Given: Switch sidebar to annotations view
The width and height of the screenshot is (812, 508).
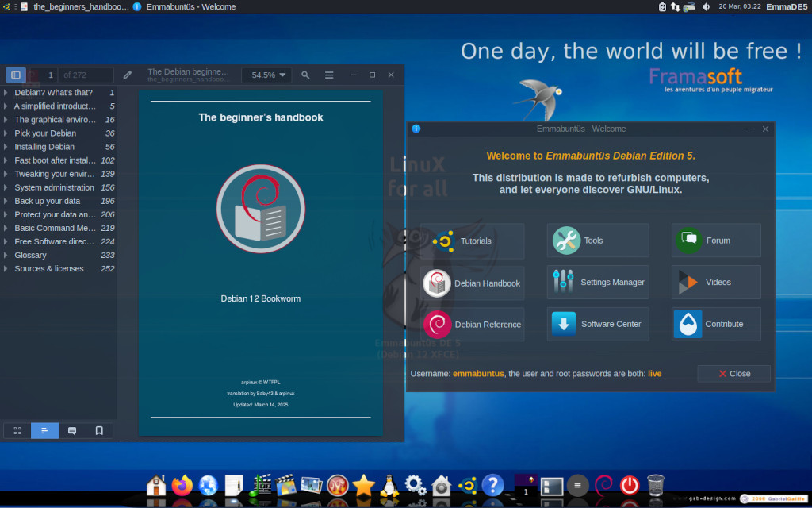Looking at the screenshot, I should [x=72, y=431].
